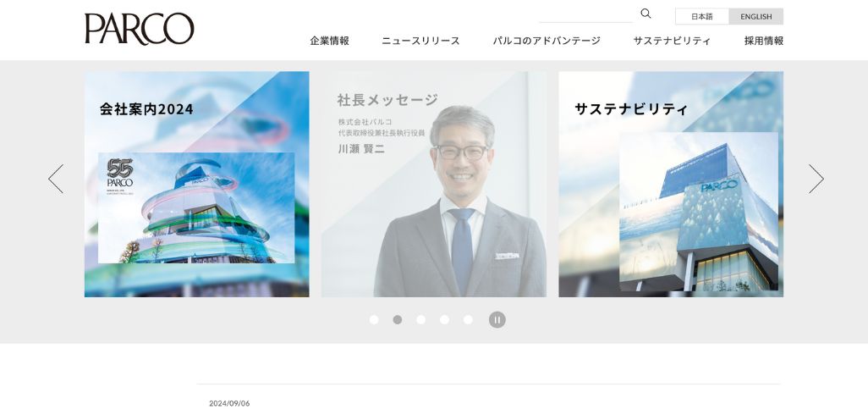Click the 2024/09/06 news date

[229, 403]
